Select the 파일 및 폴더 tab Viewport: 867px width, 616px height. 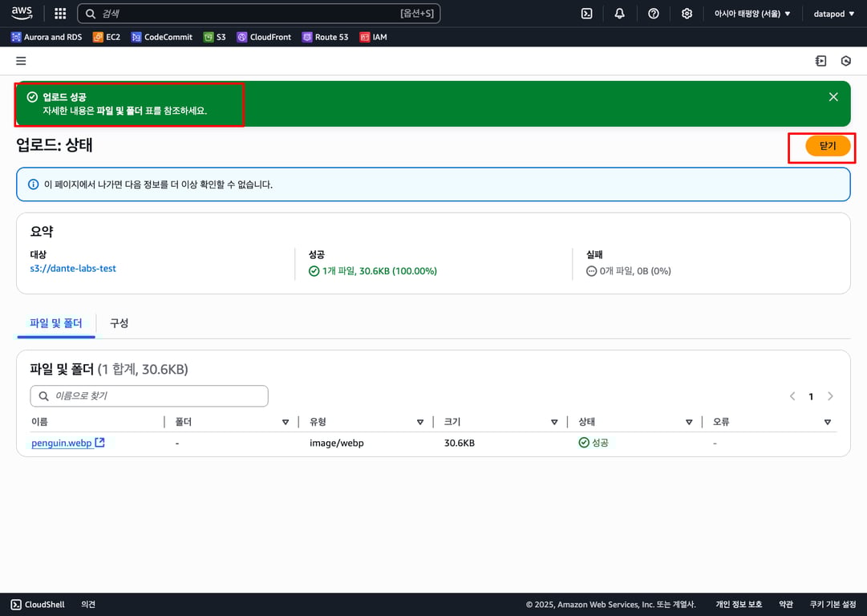56,323
